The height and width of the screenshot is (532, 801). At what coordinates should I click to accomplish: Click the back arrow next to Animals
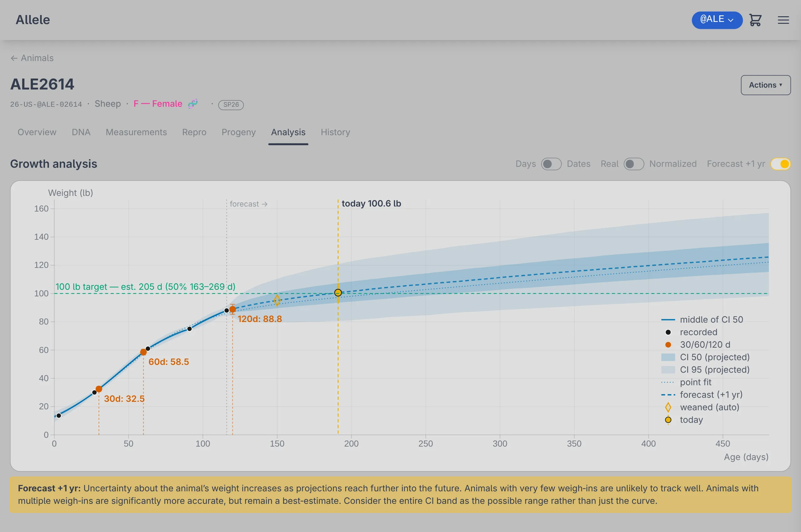(x=14, y=58)
